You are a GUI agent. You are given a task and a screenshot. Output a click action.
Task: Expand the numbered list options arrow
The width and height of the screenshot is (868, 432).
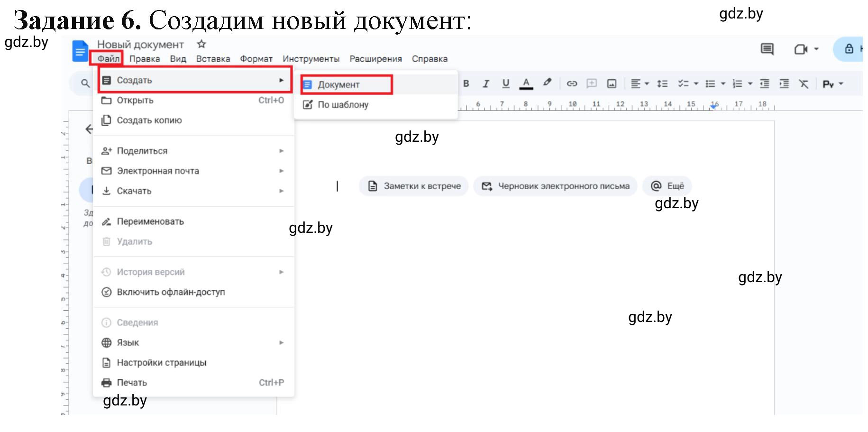click(x=750, y=84)
